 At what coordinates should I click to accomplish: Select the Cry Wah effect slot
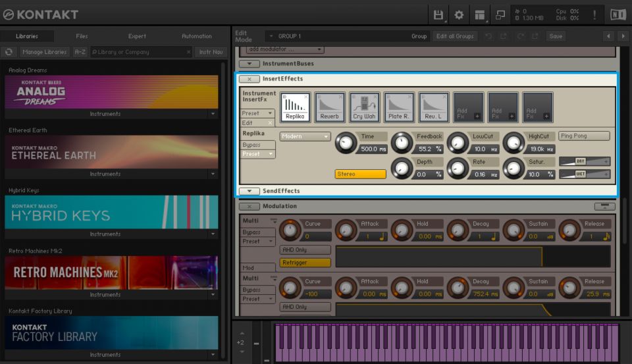(x=364, y=107)
